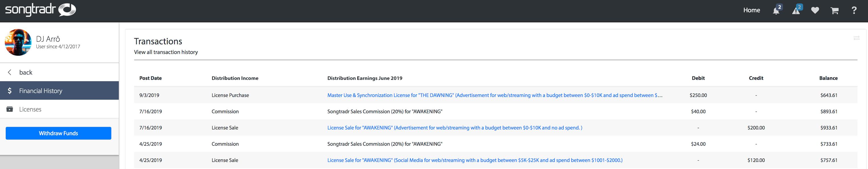
Task: Click the $120.00 credit amount
Action: tap(756, 160)
